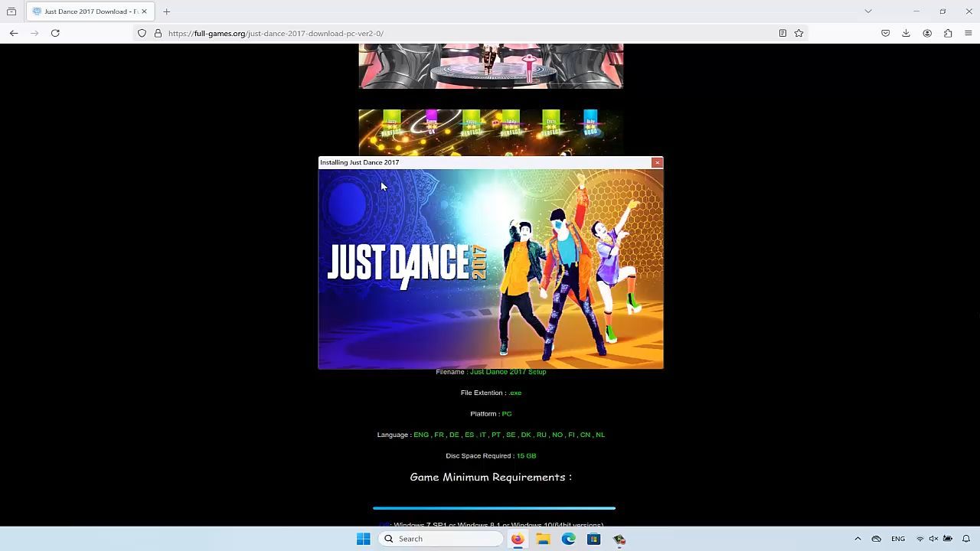Open the Firefox account menu

coord(927,33)
